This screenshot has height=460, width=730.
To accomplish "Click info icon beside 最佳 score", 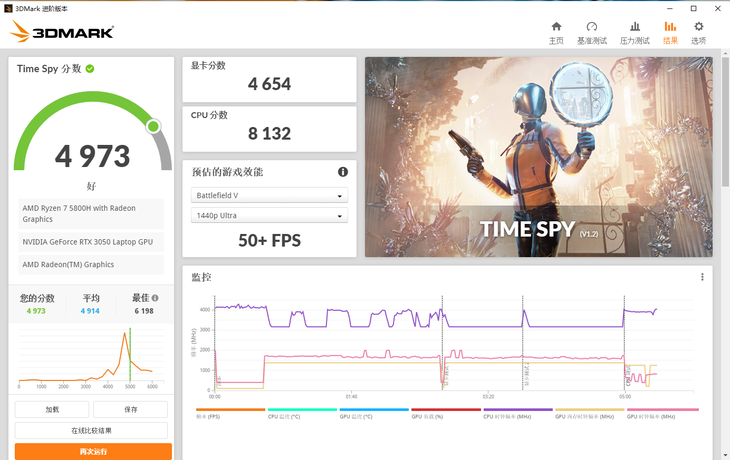I will click(155, 298).
